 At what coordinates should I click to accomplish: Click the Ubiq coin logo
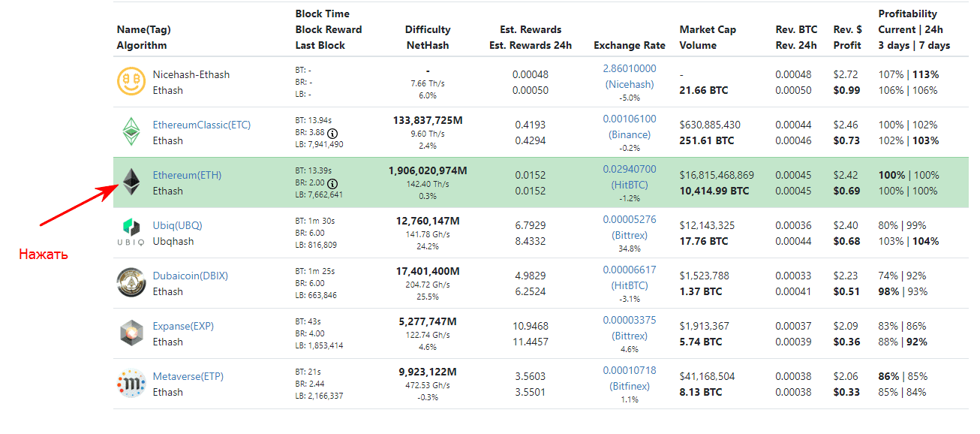click(131, 233)
